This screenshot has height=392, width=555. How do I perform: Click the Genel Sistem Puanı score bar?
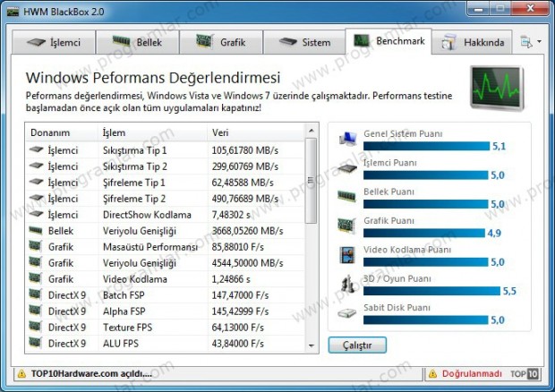(426, 146)
